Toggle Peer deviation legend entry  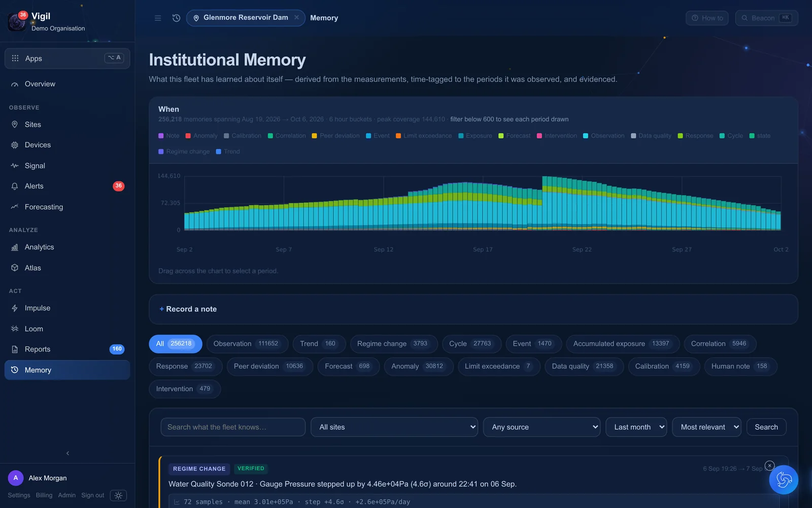335,136
